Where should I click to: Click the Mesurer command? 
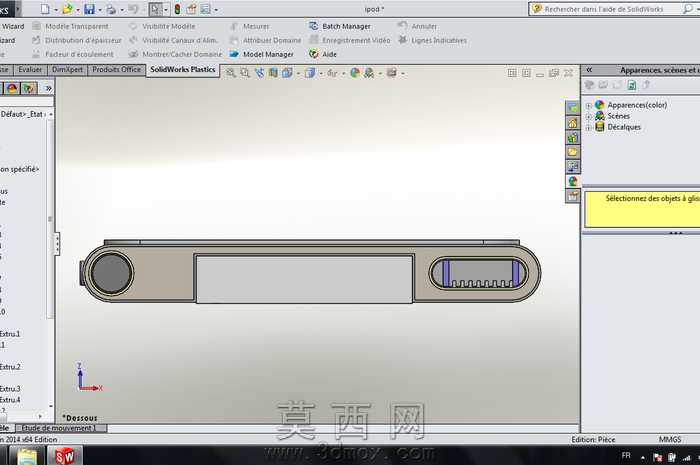pos(250,26)
